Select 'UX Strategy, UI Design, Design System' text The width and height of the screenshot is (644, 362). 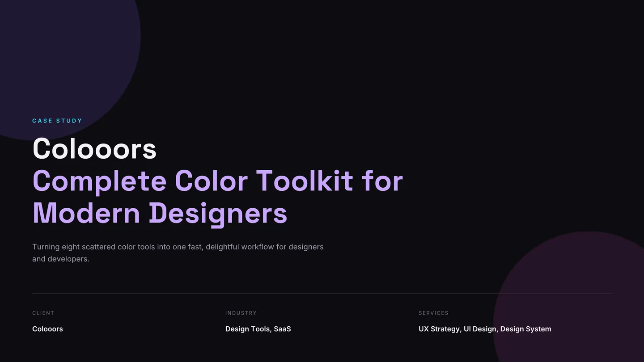tap(485, 329)
